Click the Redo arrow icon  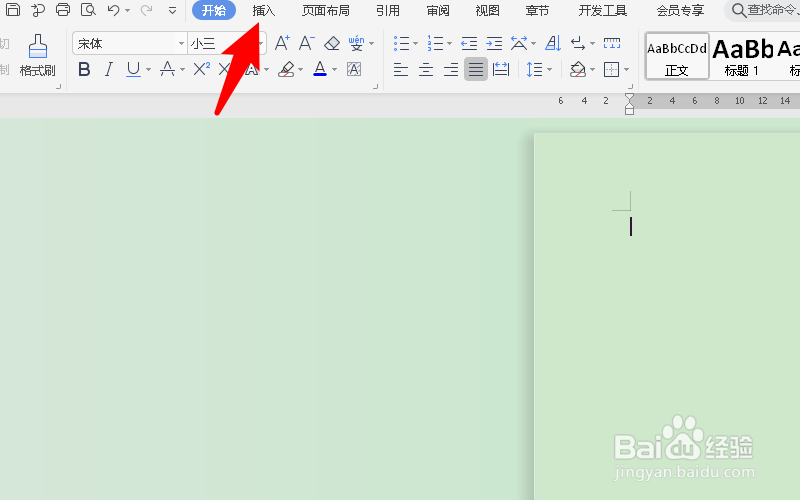coord(146,10)
